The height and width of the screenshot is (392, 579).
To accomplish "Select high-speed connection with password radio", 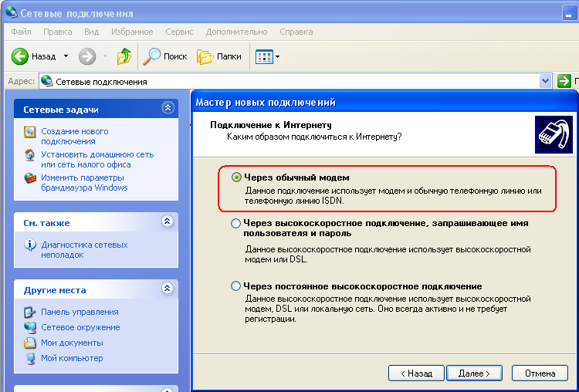I will (235, 224).
